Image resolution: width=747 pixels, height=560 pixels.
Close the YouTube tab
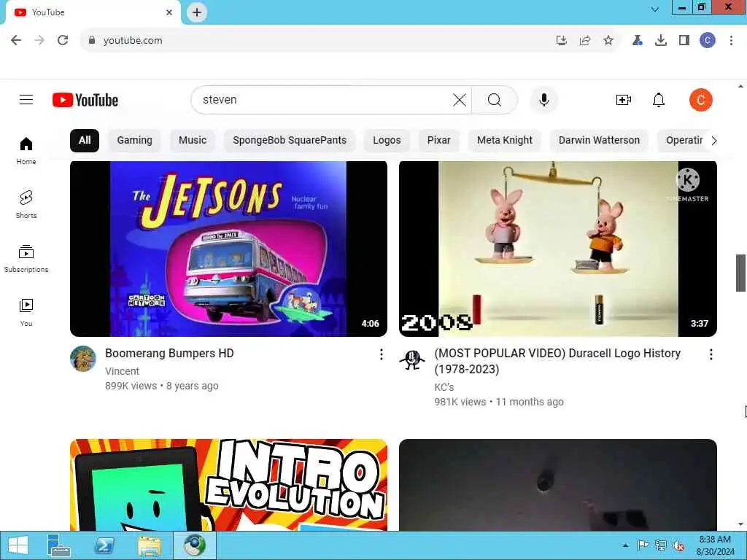[x=169, y=12]
